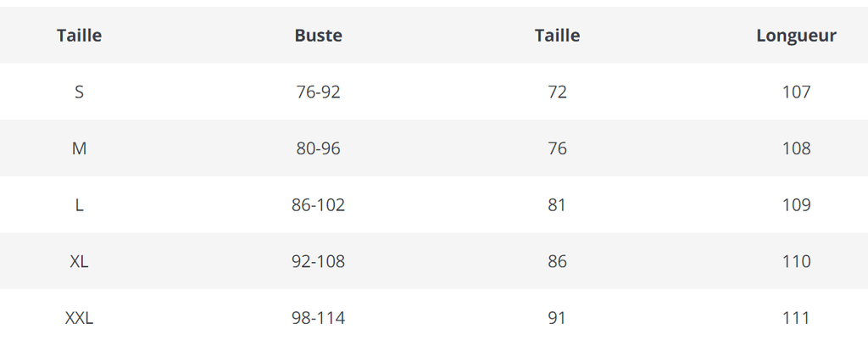Click the 80-96 bust value
Image resolution: width=868 pixels, height=357 pixels.
click(x=319, y=148)
